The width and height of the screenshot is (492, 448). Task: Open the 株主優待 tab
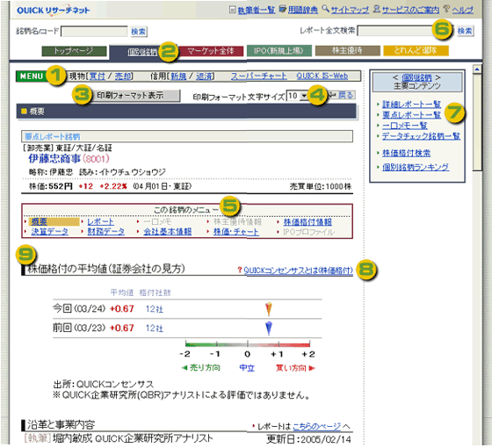[347, 51]
